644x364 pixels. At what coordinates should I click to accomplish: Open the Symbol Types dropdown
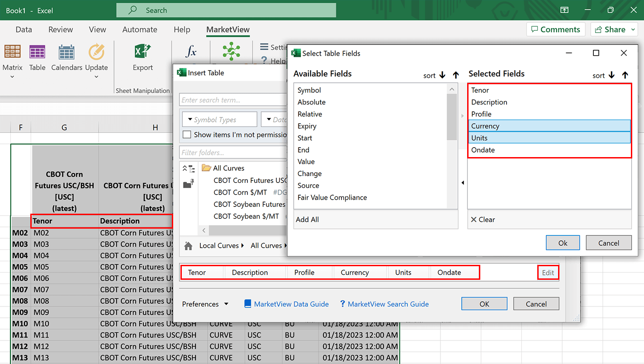pyautogui.click(x=219, y=120)
